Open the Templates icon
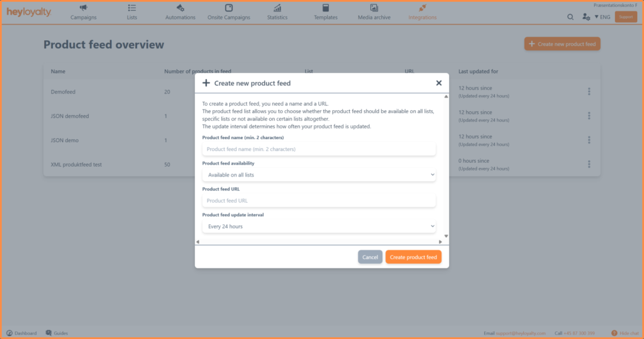The width and height of the screenshot is (644, 339). click(x=326, y=8)
